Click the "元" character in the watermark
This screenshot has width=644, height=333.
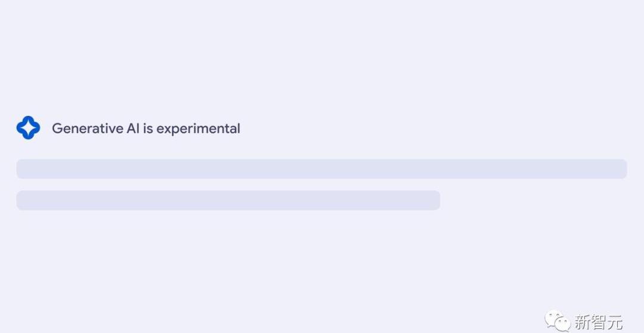(614, 322)
